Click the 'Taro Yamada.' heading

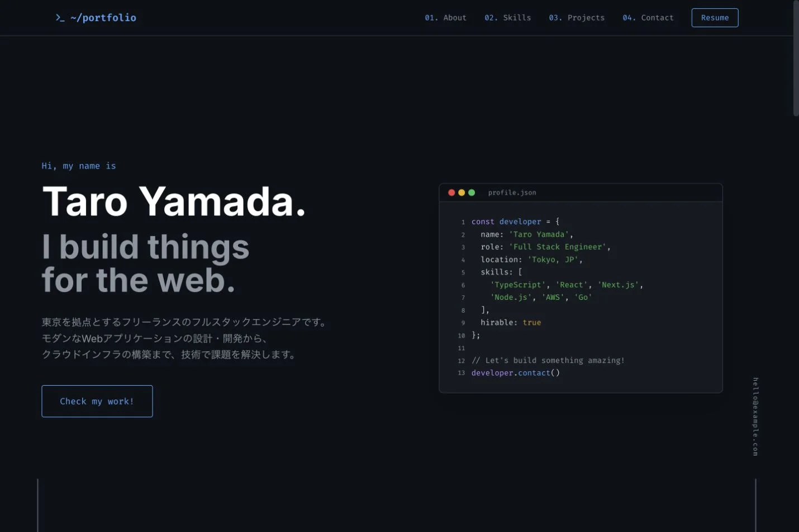point(174,201)
